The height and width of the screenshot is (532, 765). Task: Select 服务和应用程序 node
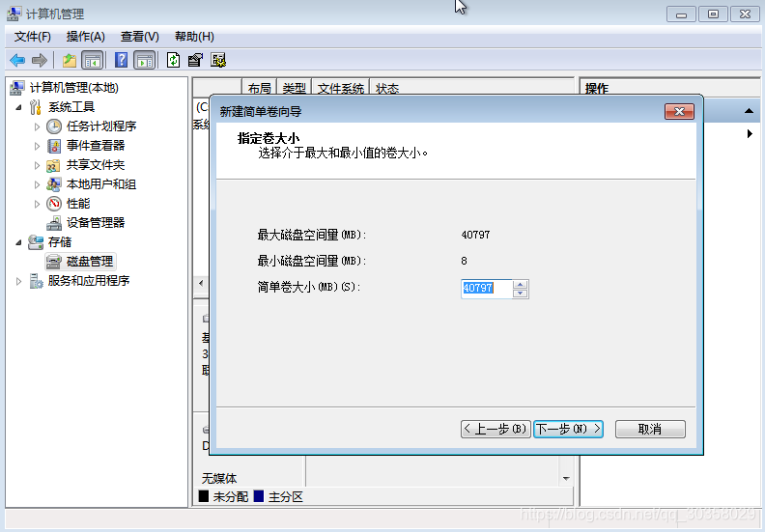pos(89,281)
